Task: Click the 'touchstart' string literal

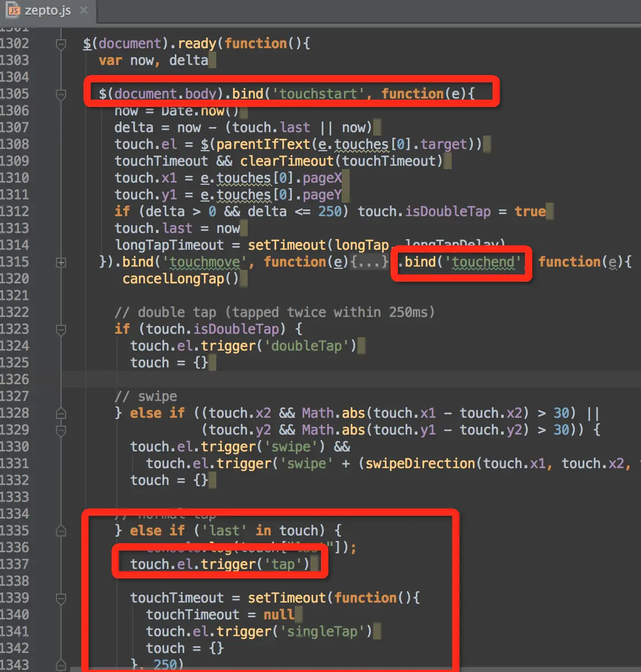Action: pos(318,94)
